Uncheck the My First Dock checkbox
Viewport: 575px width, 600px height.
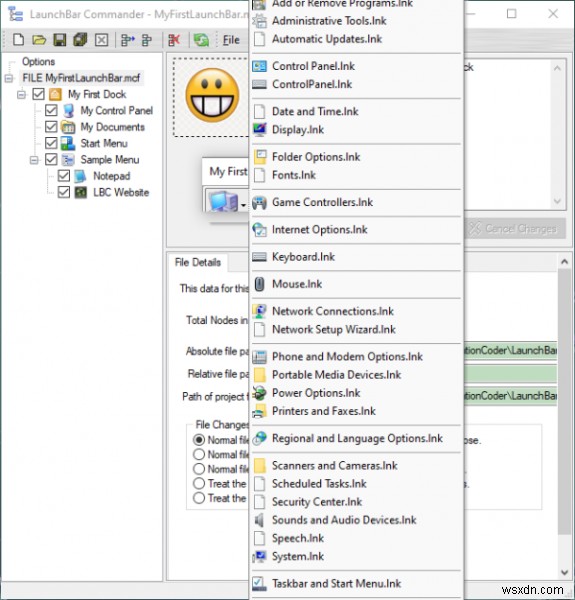click(x=38, y=94)
